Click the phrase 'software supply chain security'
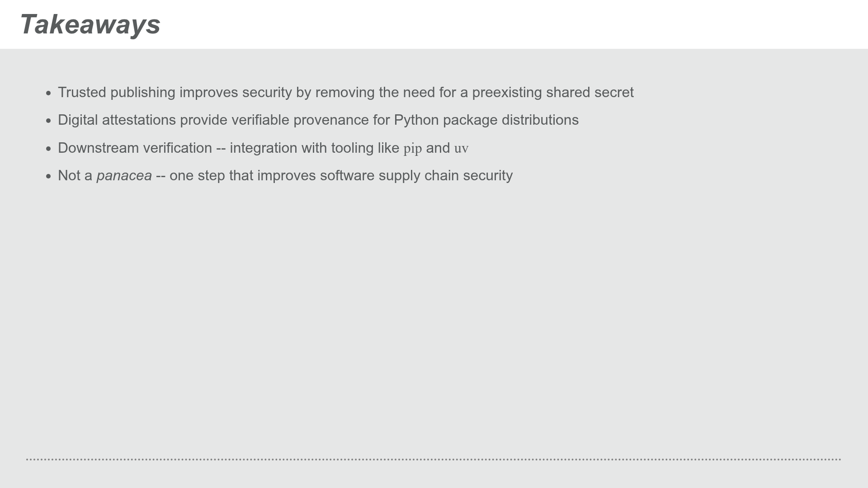The width and height of the screenshot is (868, 488). click(416, 176)
